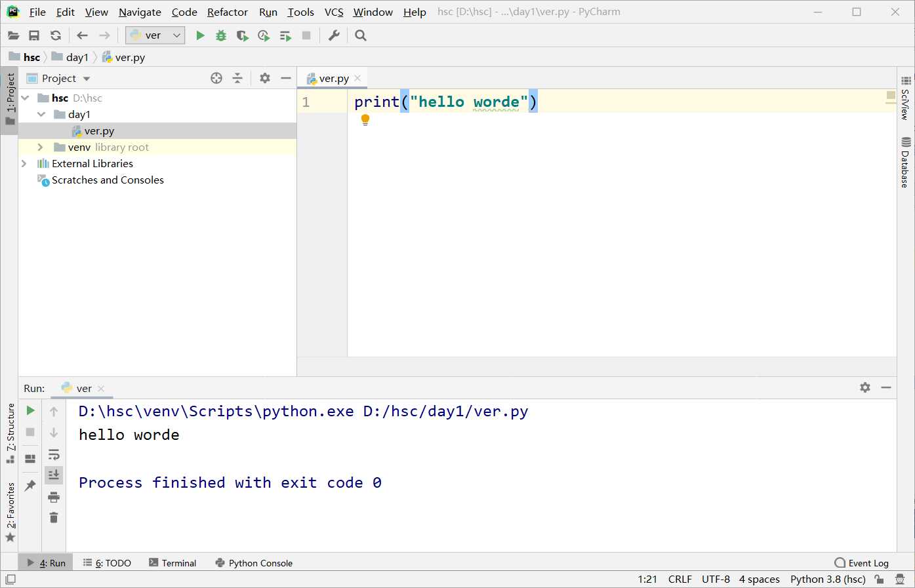The height and width of the screenshot is (588, 915).
Task: Open the Refactor menu
Action: point(227,12)
